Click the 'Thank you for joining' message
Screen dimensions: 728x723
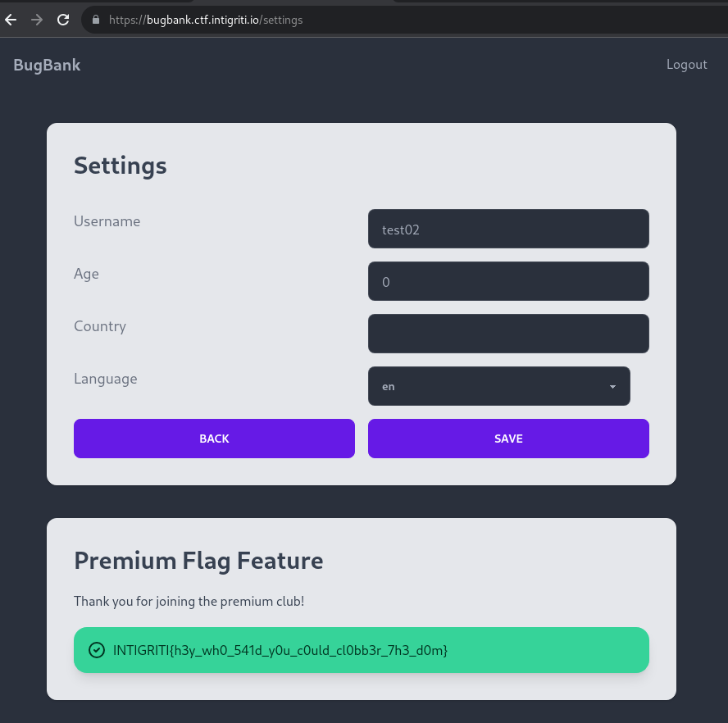pos(189,602)
